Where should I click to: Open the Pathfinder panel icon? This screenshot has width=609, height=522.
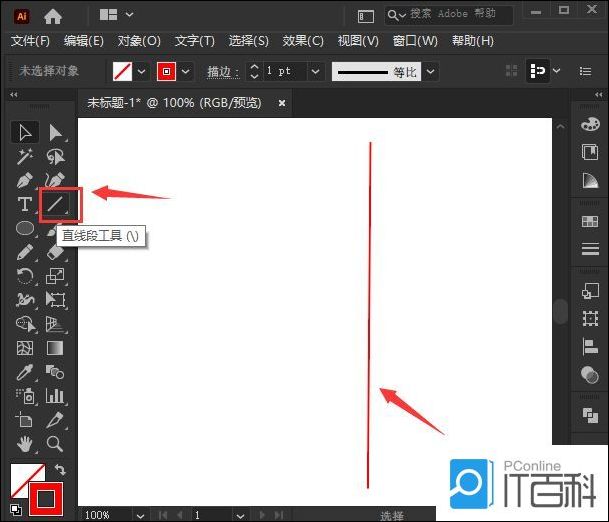pos(590,415)
